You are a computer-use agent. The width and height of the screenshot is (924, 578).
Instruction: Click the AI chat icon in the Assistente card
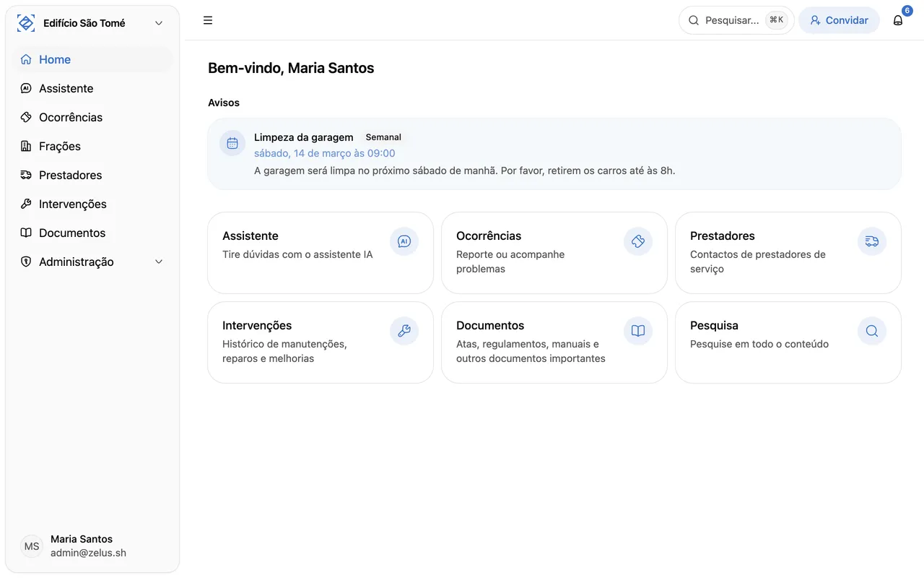pyautogui.click(x=404, y=241)
